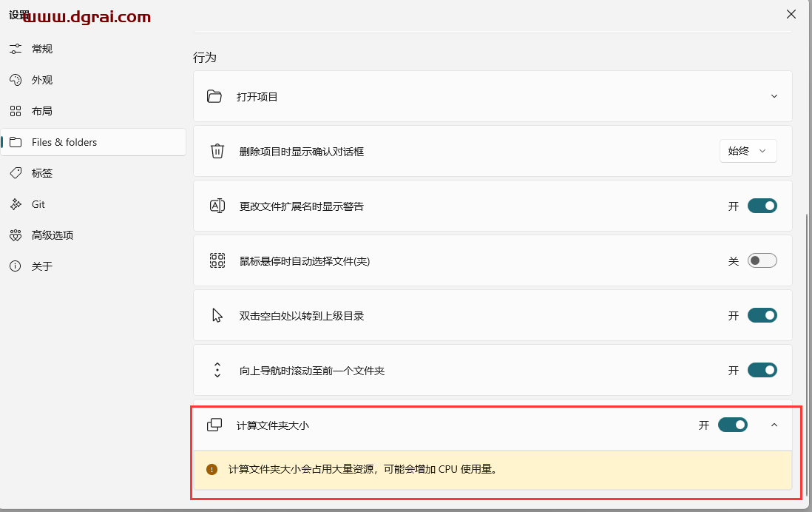812x512 pixels.
Task: Click the sliders icon beside 常规
Action: (16, 49)
